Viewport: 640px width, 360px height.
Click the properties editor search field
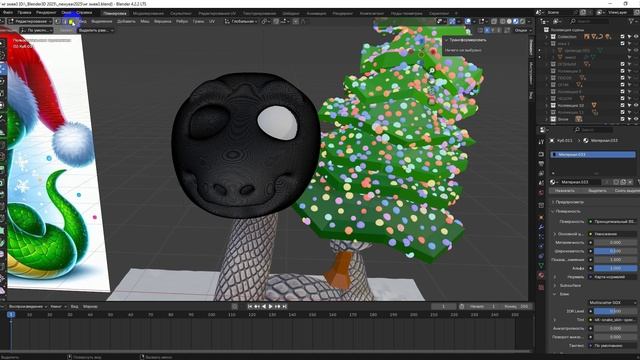[x=593, y=129]
